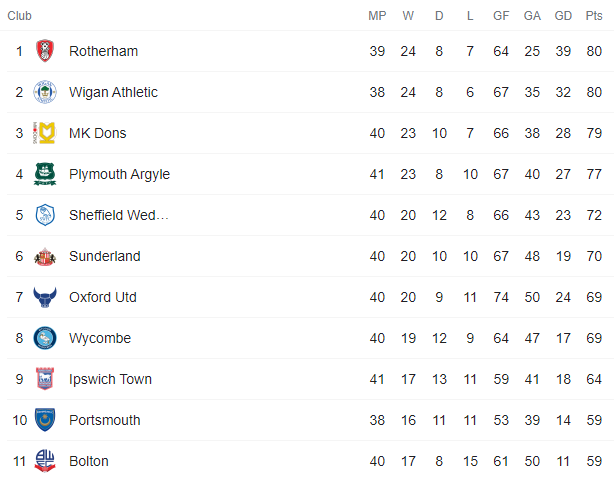Click the Wigan Athletic club crest
This screenshot has width=614, height=478.
[x=45, y=92]
